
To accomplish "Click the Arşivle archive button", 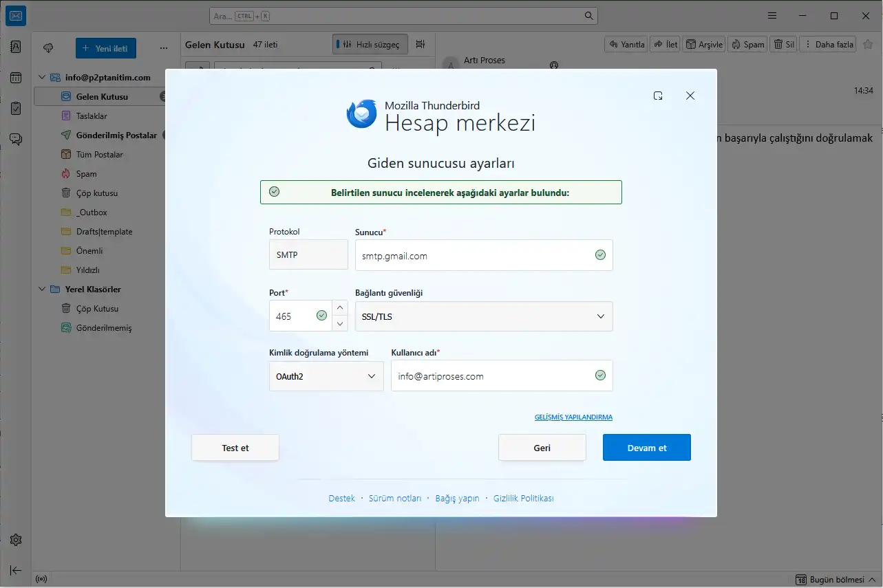I will coord(704,44).
